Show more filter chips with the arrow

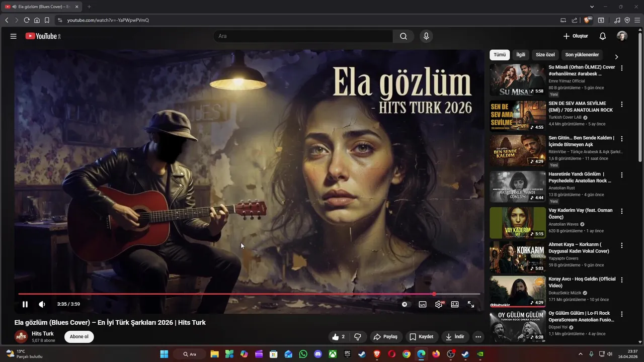point(616,57)
